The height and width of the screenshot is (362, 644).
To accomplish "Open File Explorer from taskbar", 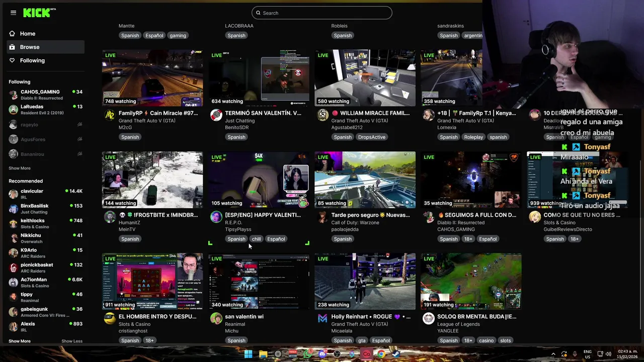I will click(263, 354).
